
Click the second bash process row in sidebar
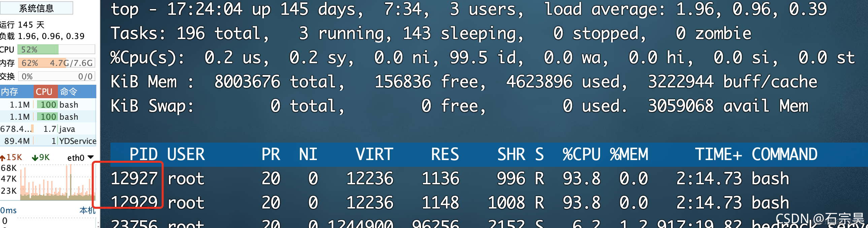click(x=48, y=117)
